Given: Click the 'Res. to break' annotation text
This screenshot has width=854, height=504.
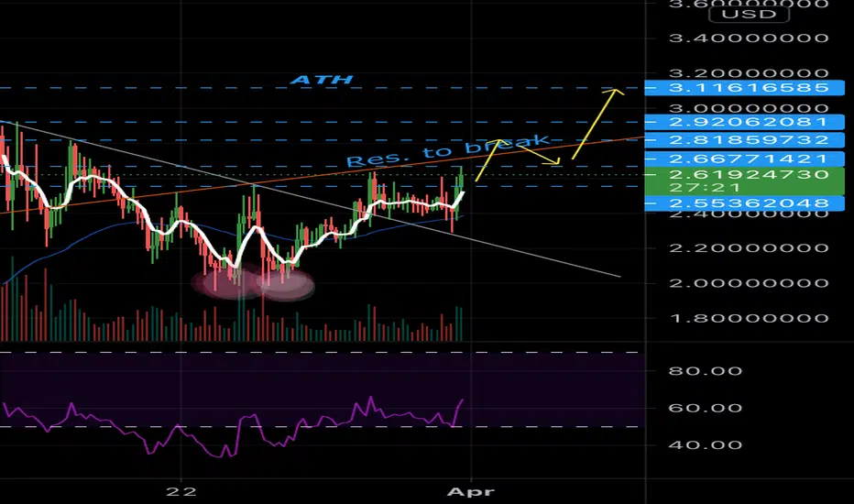Looking at the screenshot, I should pyautogui.click(x=448, y=151).
